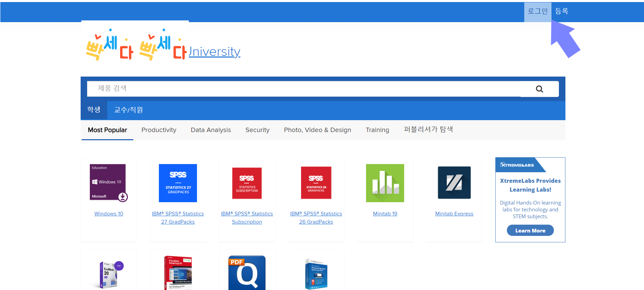Open the Minitab Express text link
Viewport: 644px width, 290px height.
pos(454,214)
